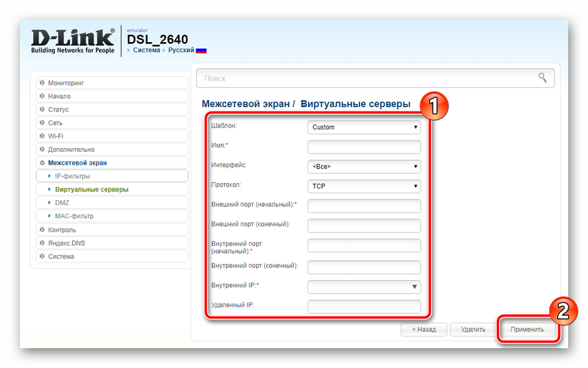Focus the Удаленный IP field
588x368 pixels.
(x=364, y=306)
